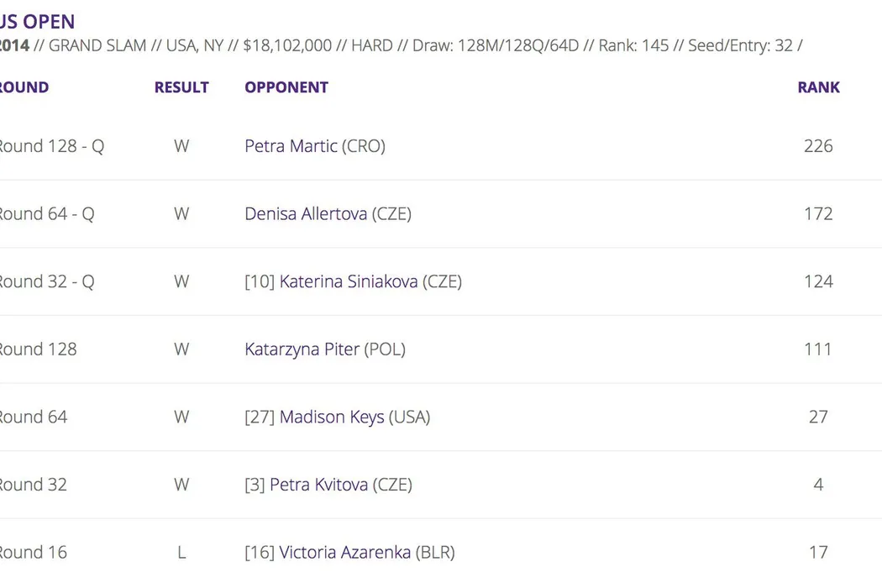This screenshot has height=588, width=882.
Task: Open the Petra Kvitova link
Action: (x=318, y=485)
